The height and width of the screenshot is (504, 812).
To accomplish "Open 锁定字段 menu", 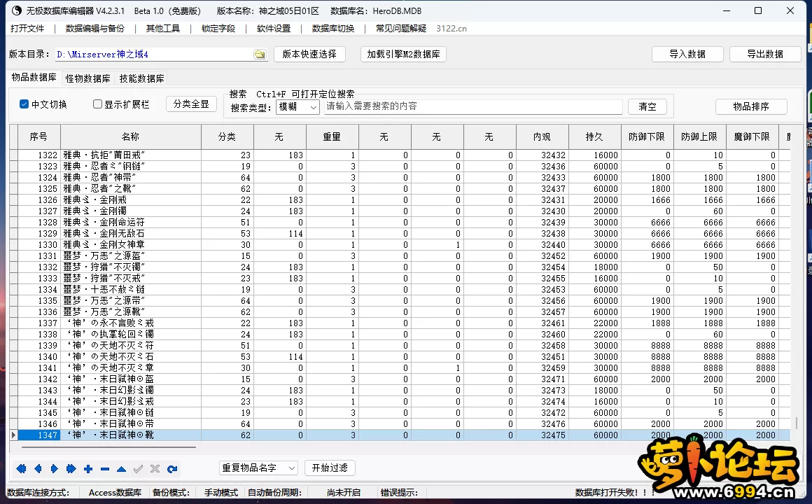I will pyautogui.click(x=218, y=29).
